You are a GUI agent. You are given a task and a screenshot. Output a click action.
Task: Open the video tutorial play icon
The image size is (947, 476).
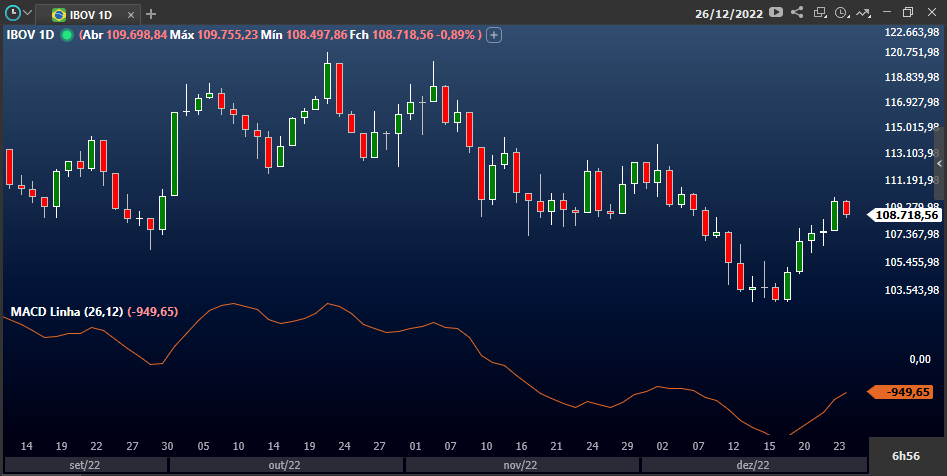(x=776, y=12)
